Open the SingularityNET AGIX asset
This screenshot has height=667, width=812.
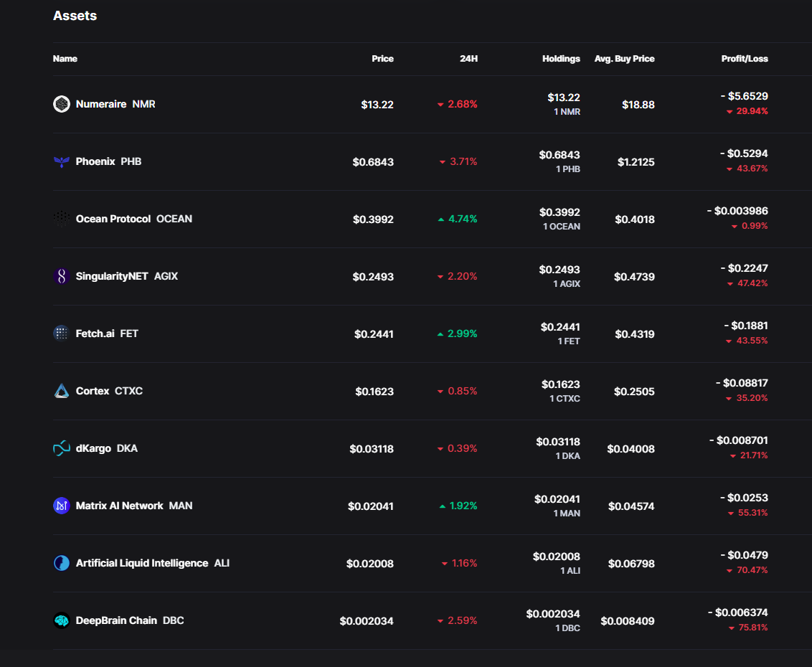127,277
